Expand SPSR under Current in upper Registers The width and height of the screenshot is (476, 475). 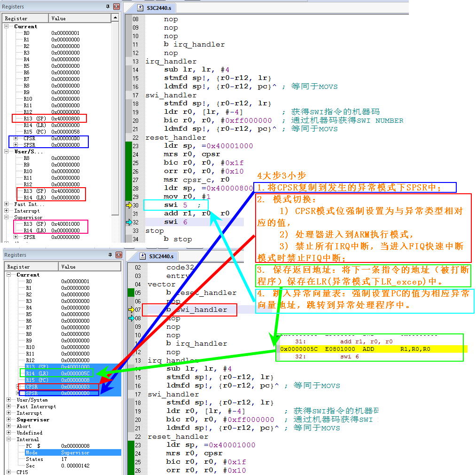[x=16, y=145]
